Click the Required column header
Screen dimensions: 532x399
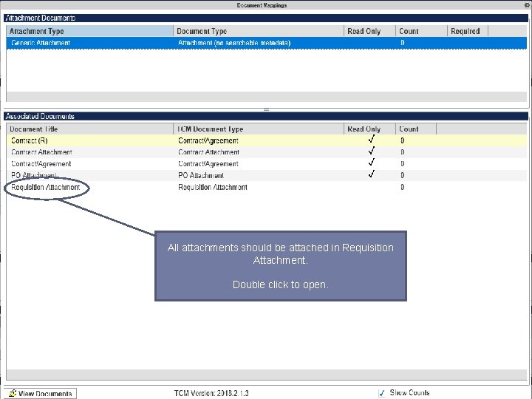pyautogui.click(x=468, y=31)
